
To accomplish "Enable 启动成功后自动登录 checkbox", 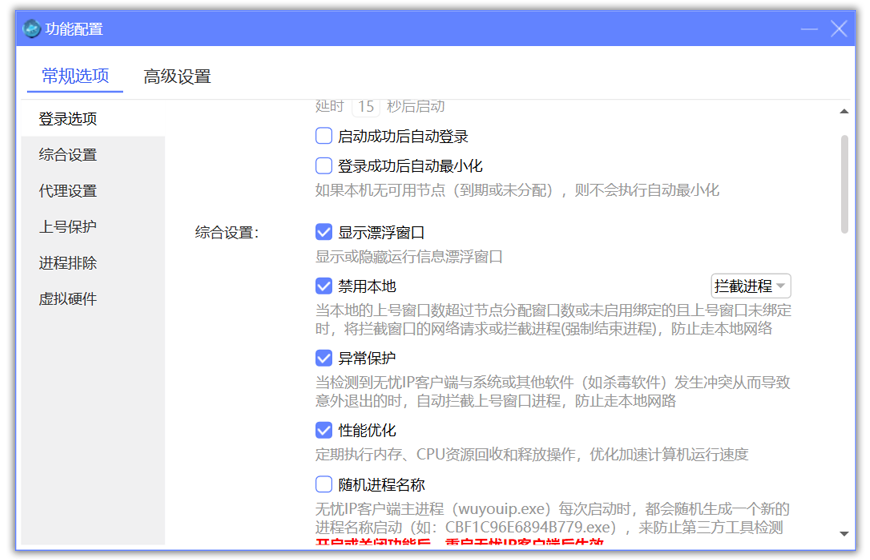I will click(324, 136).
